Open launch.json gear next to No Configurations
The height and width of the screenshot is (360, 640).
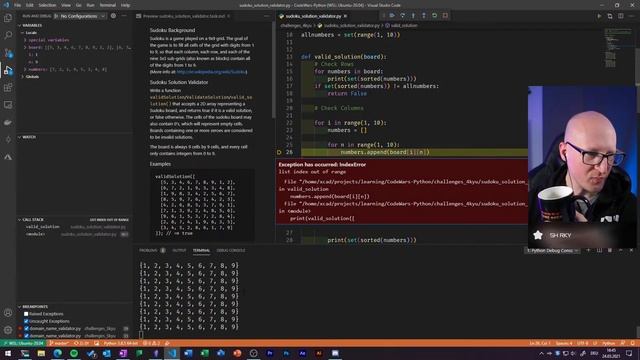[113, 16]
